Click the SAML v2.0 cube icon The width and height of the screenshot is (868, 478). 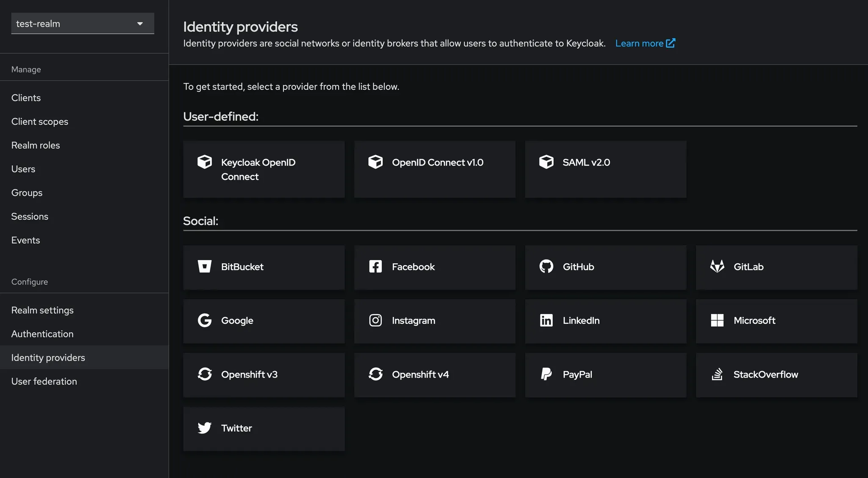coord(546,162)
